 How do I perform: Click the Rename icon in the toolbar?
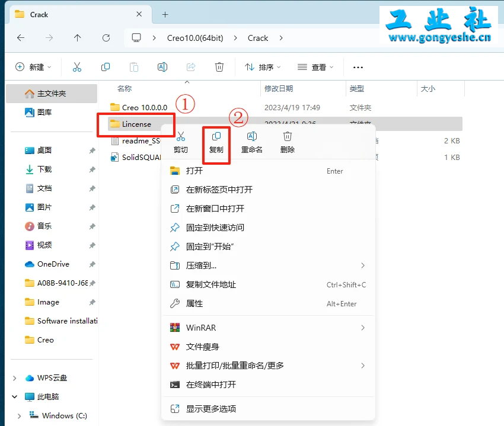pos(162,67)
